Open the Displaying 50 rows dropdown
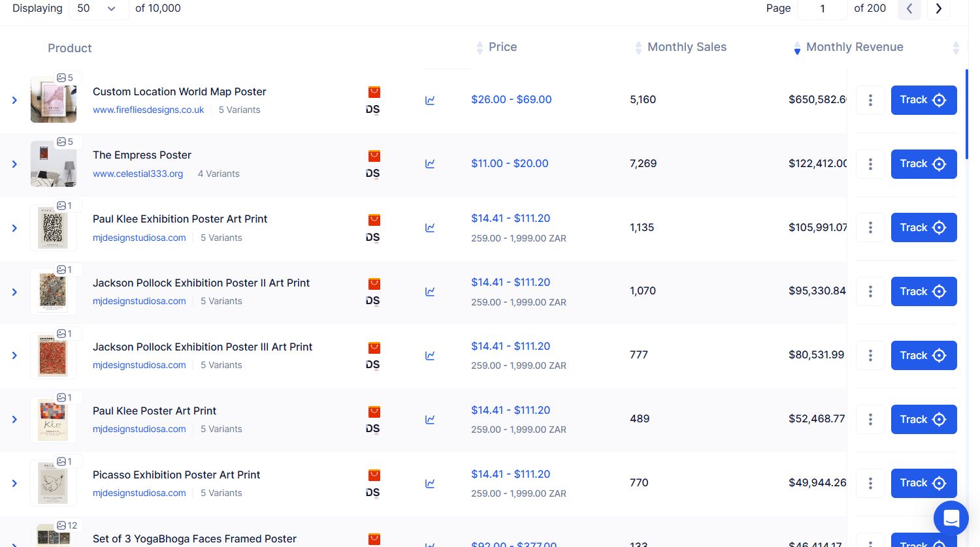 (x=98, y=8)
